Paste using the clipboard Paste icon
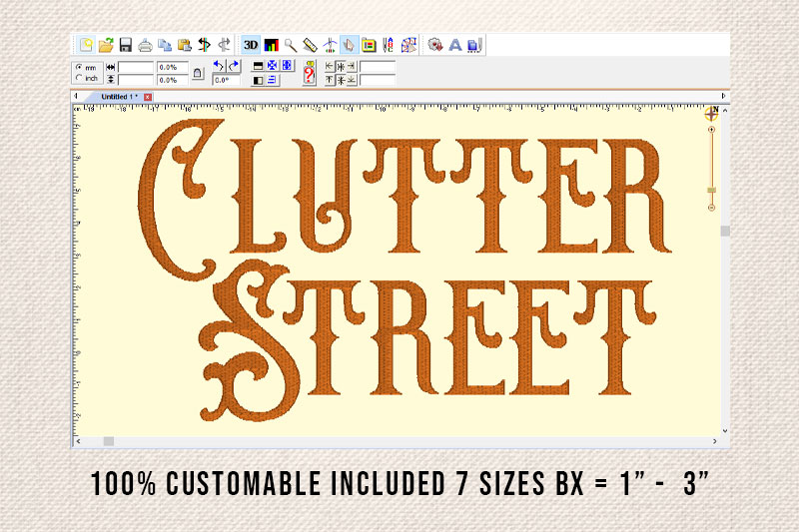Screen dimensions: 799x532 pyautogui.click(x=184, y=45)
